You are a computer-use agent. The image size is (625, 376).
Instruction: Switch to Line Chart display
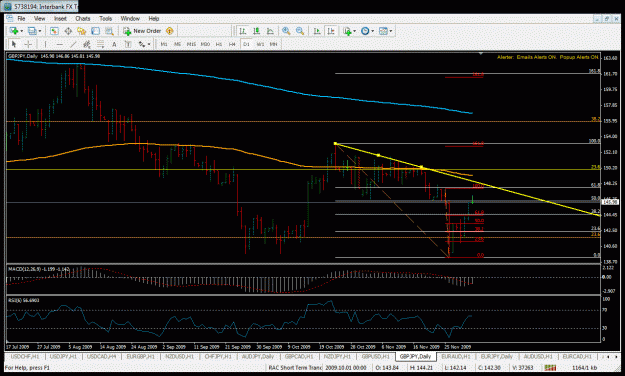[270, 31]
